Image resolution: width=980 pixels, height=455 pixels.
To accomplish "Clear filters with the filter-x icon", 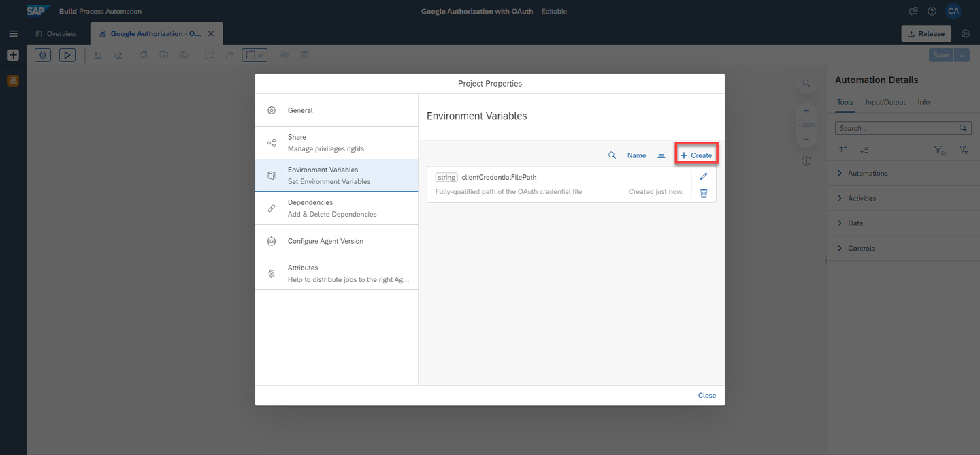I will tap(964, 150).
